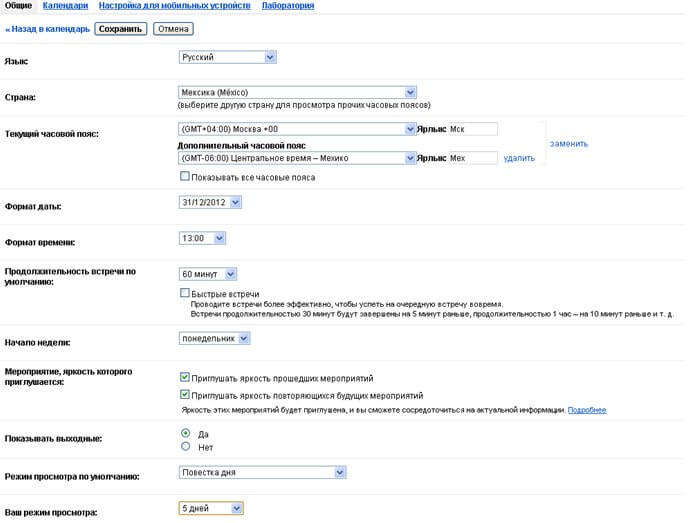Open the Moscow time zone dropdown
The width and height of the screenshot is (692, 523).
pyautogui.click(x=297, y=129)
